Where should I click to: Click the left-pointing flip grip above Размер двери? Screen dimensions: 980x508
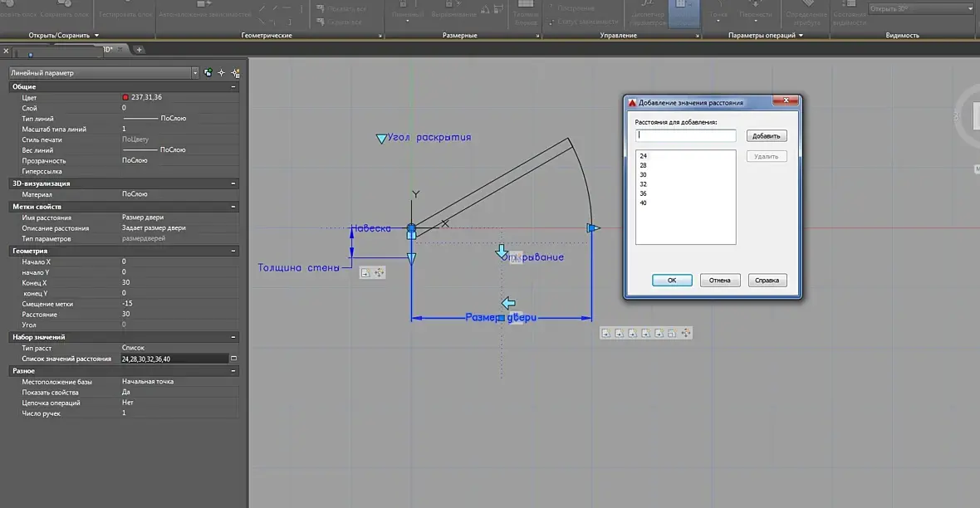click(x=509, y=303)
